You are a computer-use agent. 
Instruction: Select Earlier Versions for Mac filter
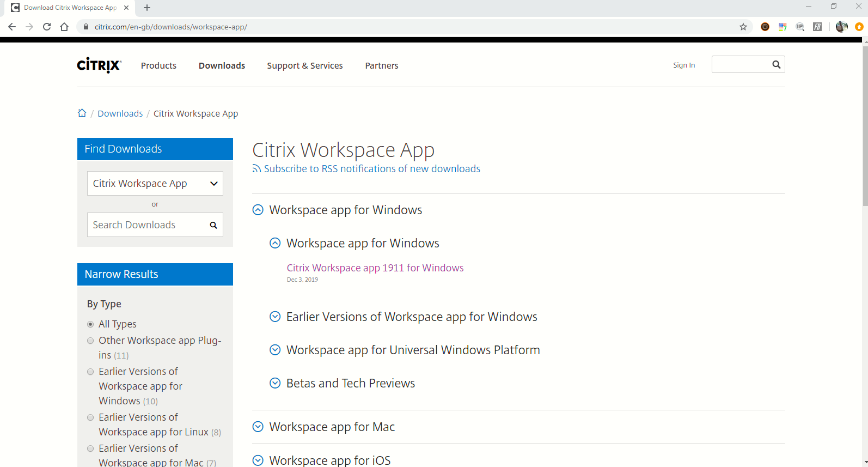(x=90, y=448)
